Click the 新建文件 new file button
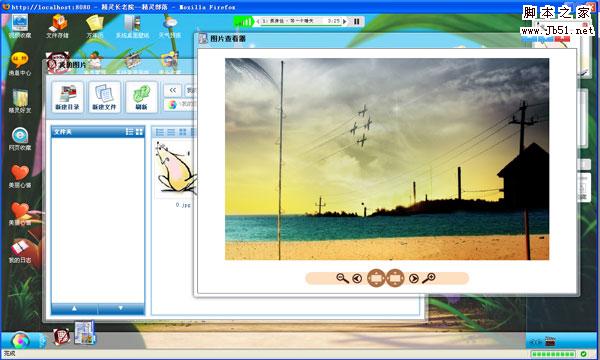Viewport: 600px width, 360px height. (x=104, y=97)
